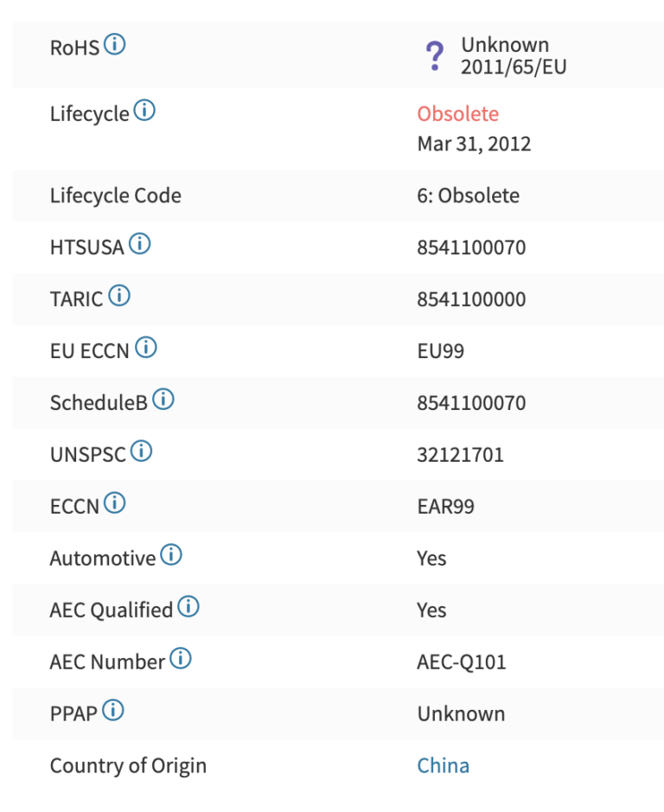The height and width of the screenshot is (812, 664).
Task: Click the HTSUSA info icon
Action: 139,245
